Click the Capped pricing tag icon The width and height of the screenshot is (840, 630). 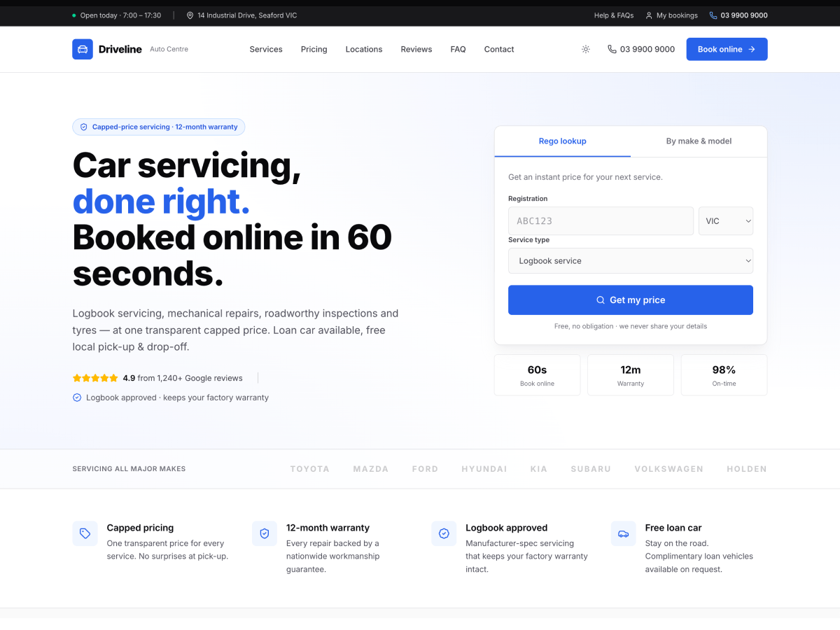coord(85,533)
